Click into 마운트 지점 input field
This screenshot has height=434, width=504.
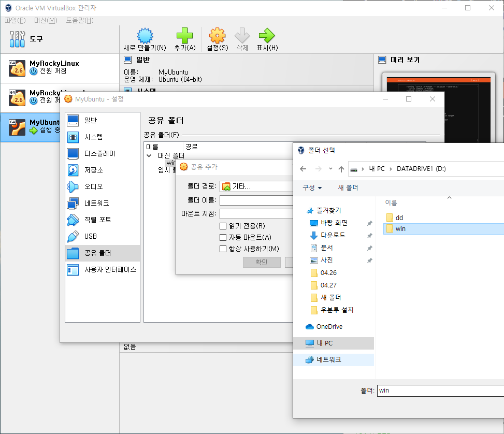click(x=256, y=214)
